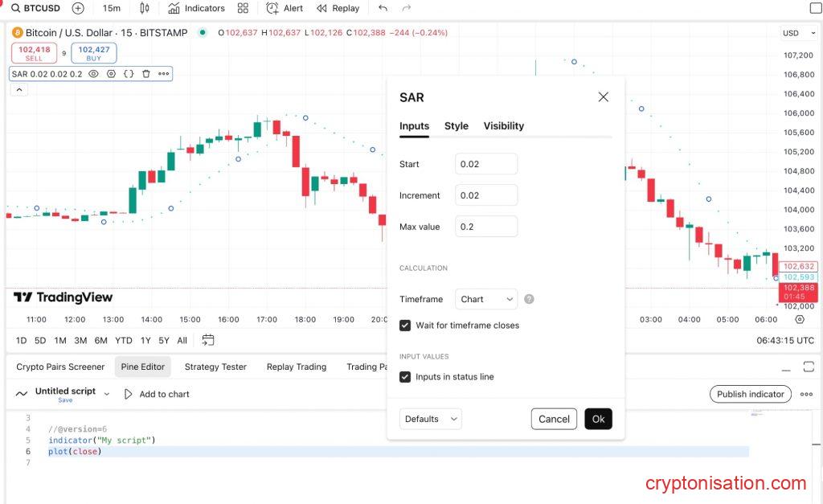Change the 15m interval
Viewport: 823px width, 504px height.
point(111,8)
